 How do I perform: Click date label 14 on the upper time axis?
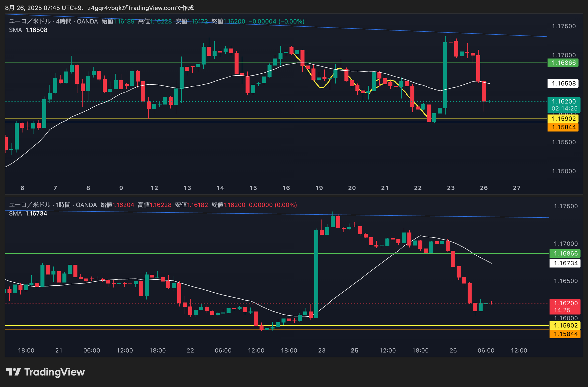coord(220,188)
